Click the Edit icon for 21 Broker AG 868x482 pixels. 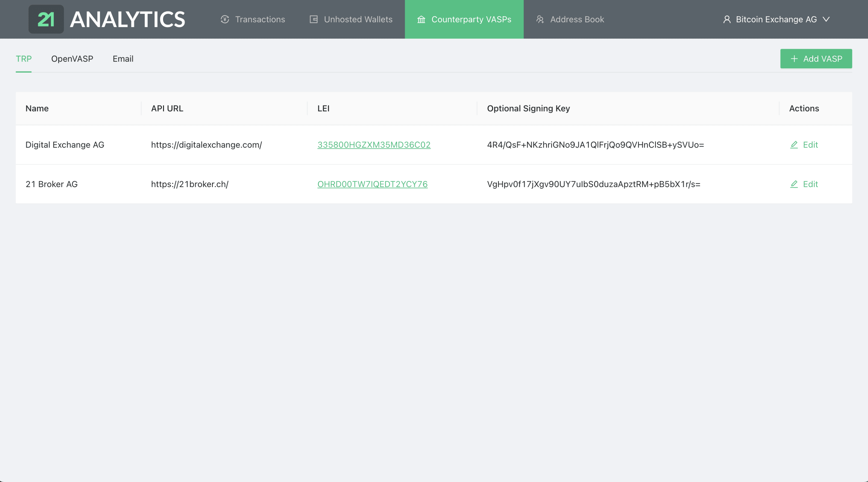click(794, 184)
